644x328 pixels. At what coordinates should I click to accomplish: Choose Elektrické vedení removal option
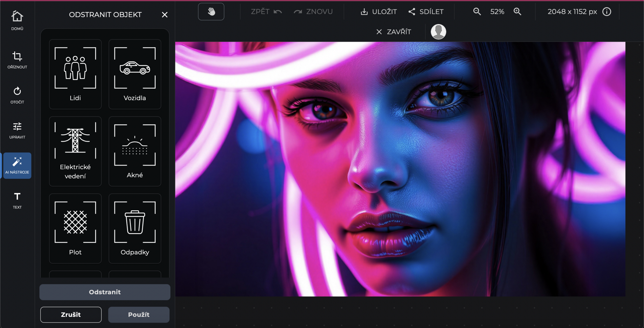click(x=75, y=151)
